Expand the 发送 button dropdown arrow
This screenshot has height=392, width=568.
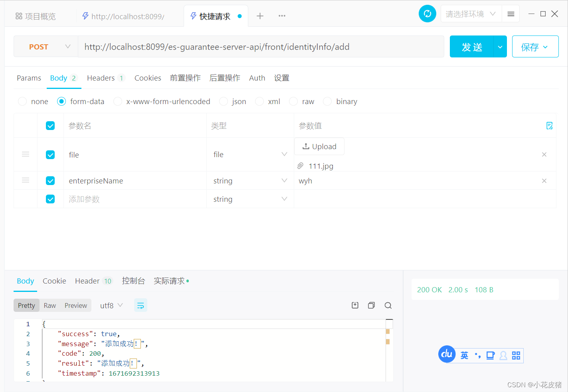pos(500,47)
